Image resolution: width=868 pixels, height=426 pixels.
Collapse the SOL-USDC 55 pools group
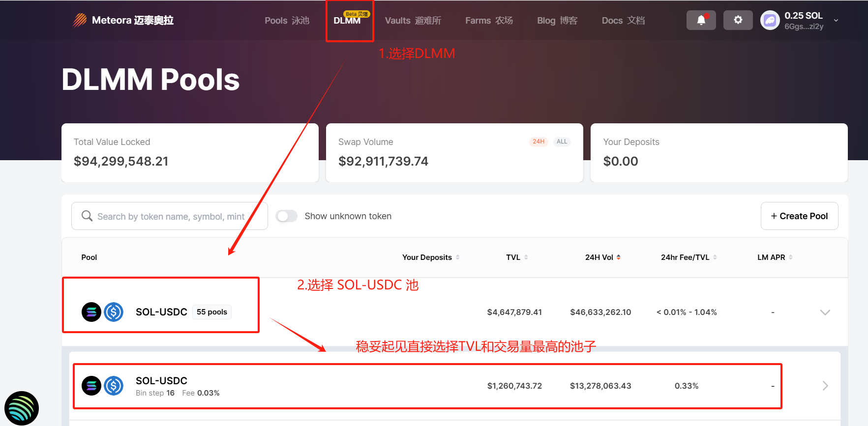tap(825, 312)
